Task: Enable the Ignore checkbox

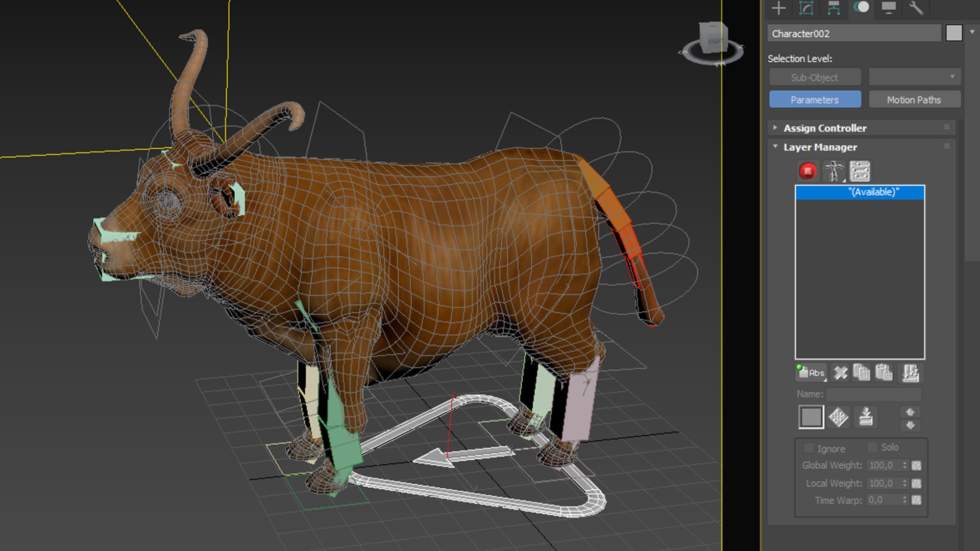Action: tap(808, 448)
